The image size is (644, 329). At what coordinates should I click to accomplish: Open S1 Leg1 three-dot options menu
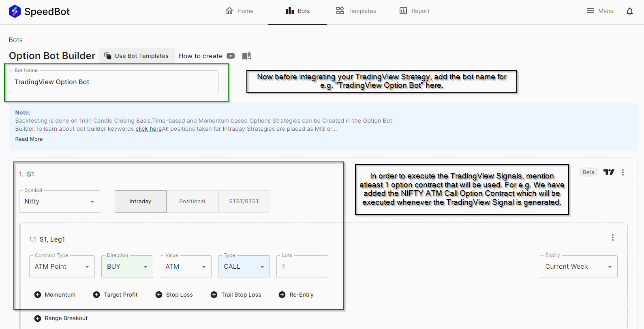click(613, 238)
